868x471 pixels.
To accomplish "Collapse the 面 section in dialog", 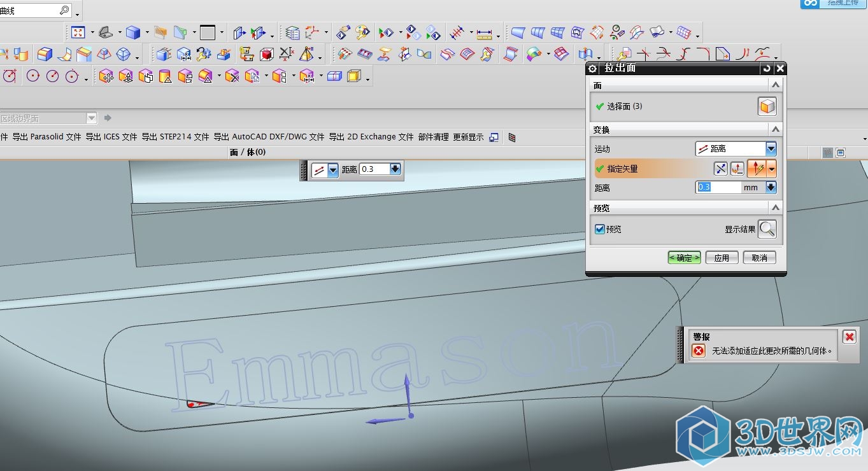I will click(x=775, y=85).
